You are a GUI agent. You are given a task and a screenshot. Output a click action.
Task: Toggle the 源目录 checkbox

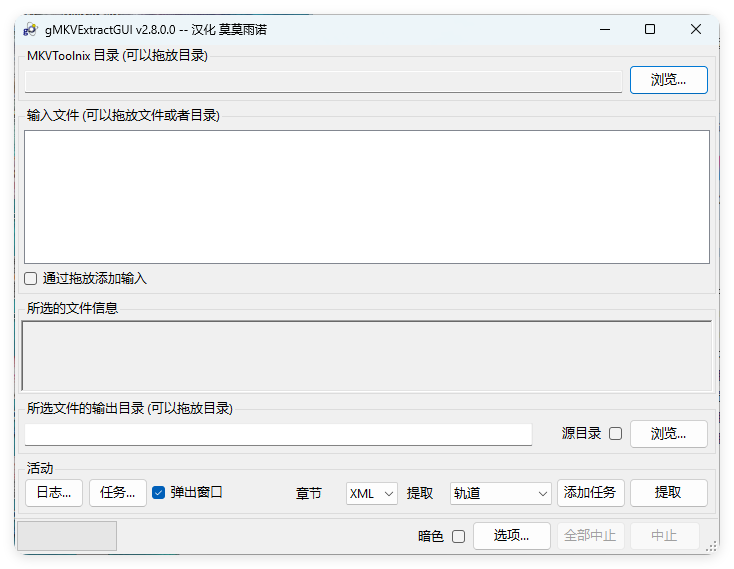(x=615, y=434)
